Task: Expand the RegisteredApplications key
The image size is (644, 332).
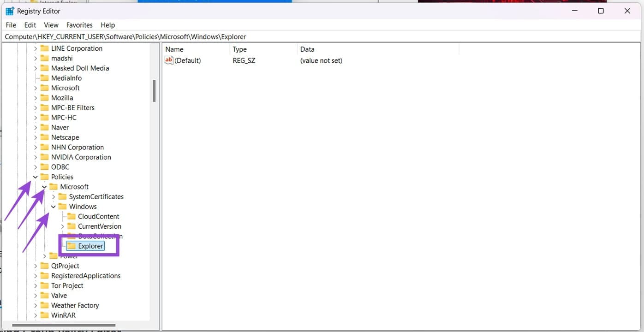Action: click(x=36, y=276)
